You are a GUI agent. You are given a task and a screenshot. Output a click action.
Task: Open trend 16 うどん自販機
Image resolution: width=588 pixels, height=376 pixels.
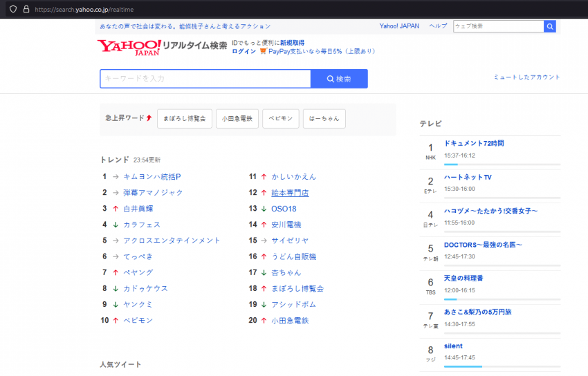[293, 256]
